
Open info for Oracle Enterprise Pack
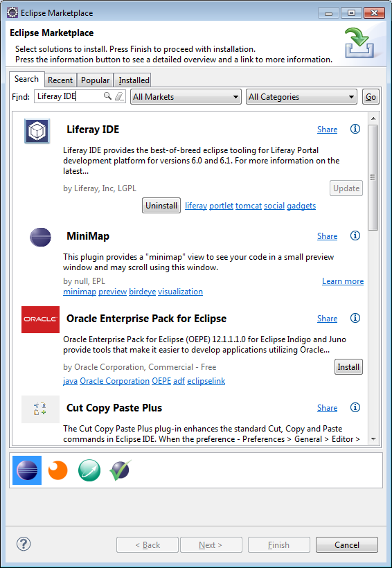[x=355, y=318]
